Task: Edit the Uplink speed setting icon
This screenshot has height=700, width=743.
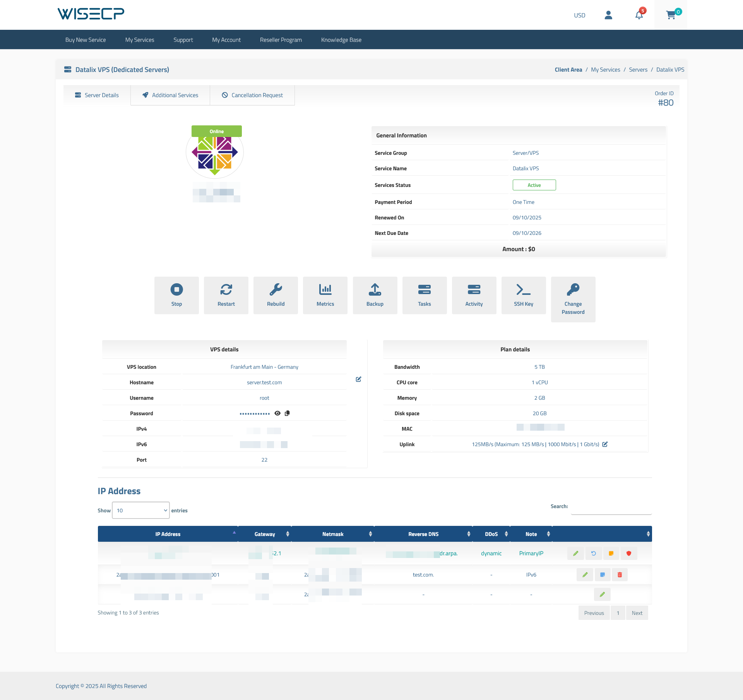Action: (x=605, y=444)
